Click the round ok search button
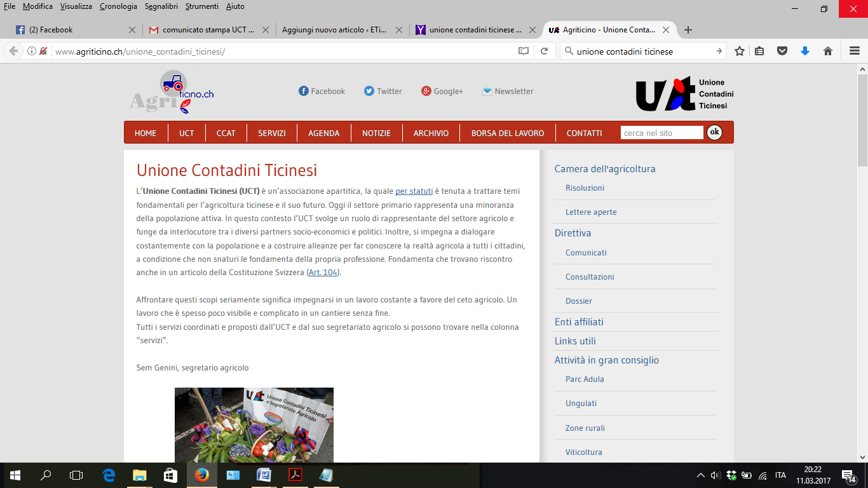Image resolution: width=868 pixels, height=488 pixels. (x=715, y=132)
